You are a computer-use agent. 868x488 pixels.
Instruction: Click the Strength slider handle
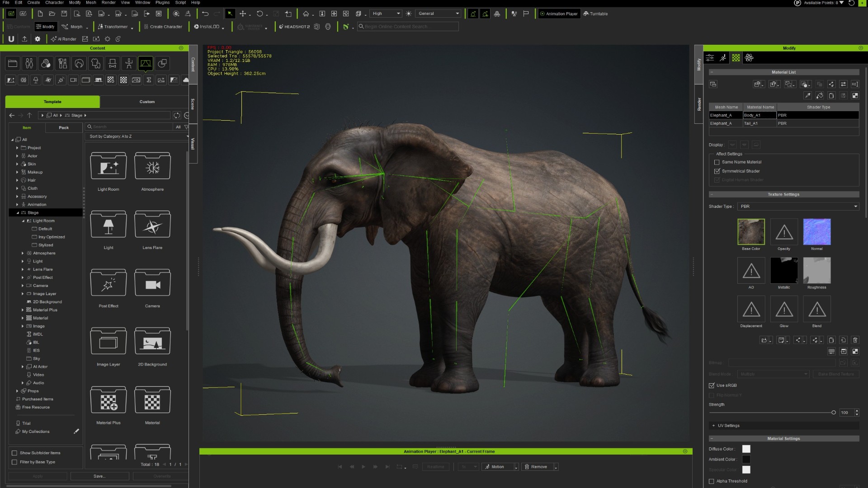coord(834,413)
